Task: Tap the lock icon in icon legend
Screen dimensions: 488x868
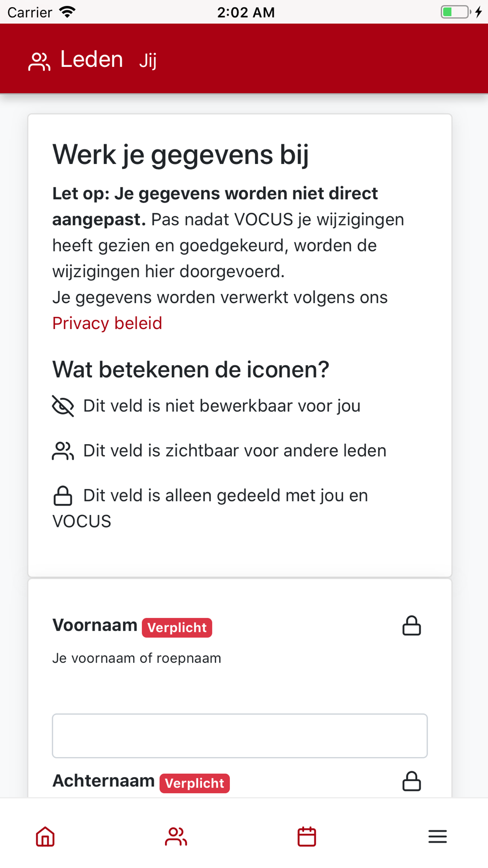Action: click(x=62, y=496)
